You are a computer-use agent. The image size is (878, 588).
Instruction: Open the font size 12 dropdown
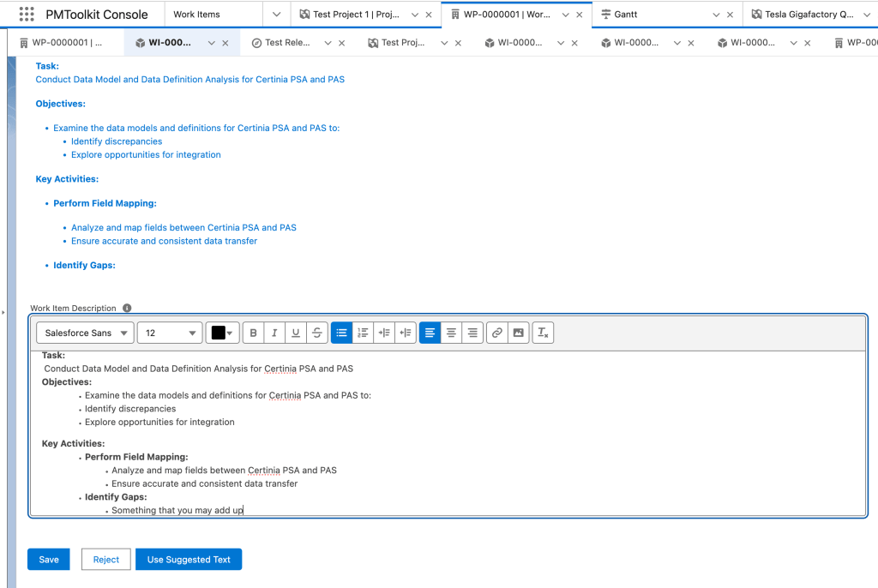point(169,333)
